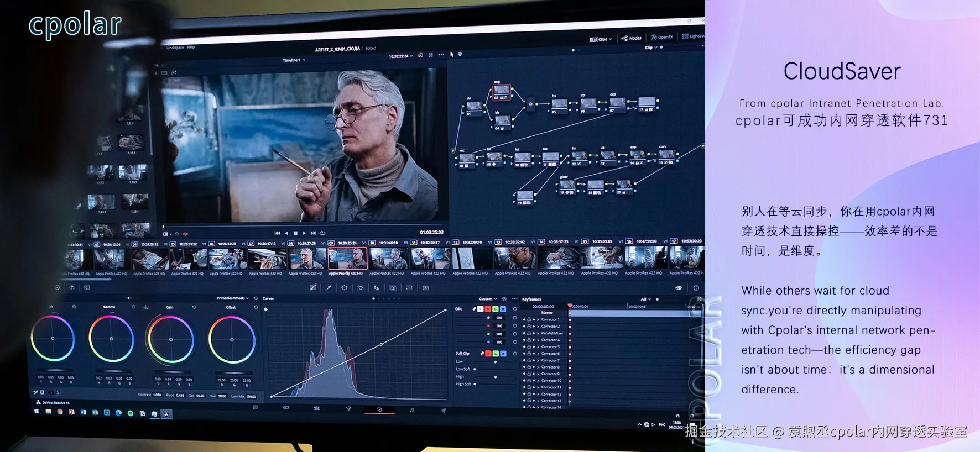
Task: Reset the Curves Custom palette
Action: point(504,299)
